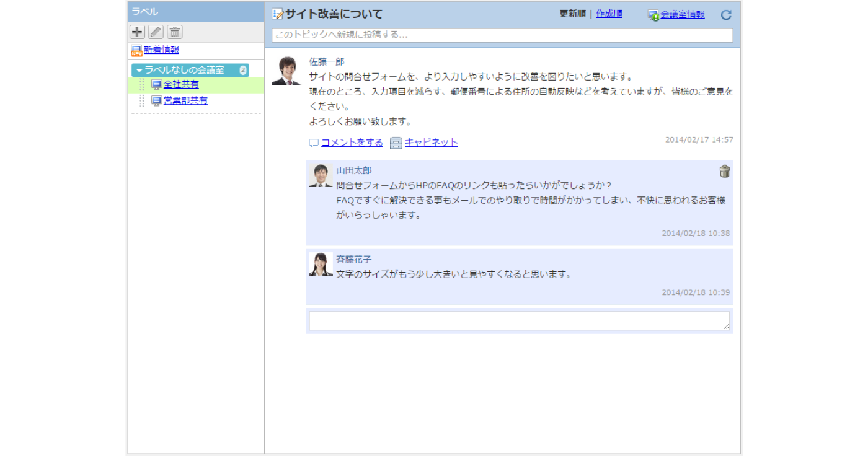868x456 pixels.
Task: Click the キャビネット cabinet icon
Action: (396, 143)
